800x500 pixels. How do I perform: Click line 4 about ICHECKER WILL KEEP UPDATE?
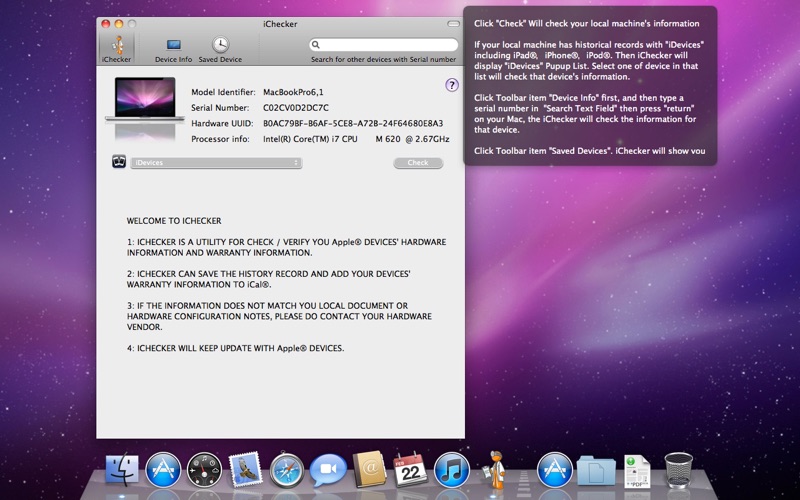(x=235, y=348)
